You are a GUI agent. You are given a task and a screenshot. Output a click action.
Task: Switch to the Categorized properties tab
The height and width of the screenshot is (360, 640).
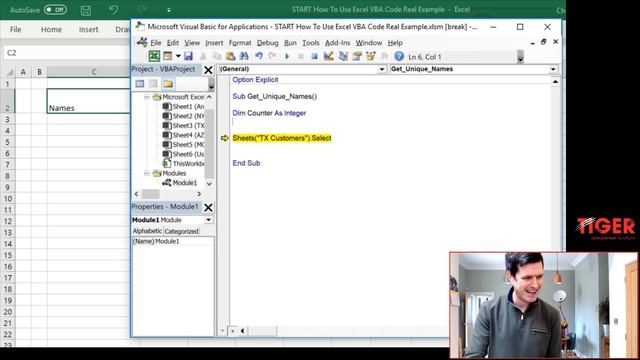tap(181, 231)
